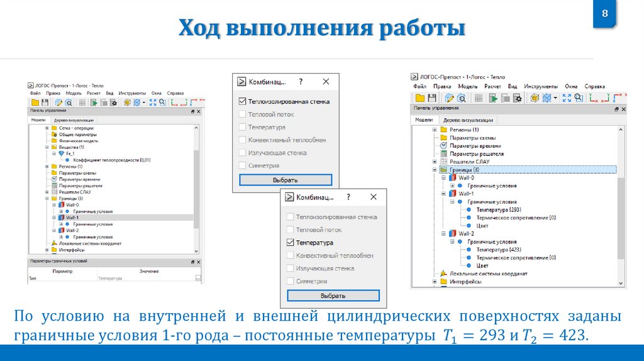The height and width of the screenshot is (361, 644).
Task: Click scroll-down arrow in right window tree
Action: (621, 283)
